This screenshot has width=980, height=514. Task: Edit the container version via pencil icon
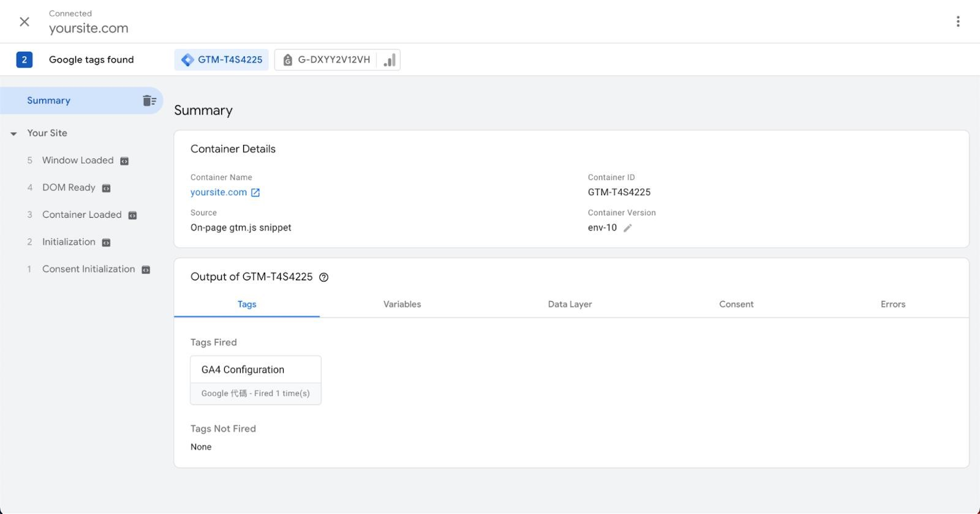(x=628, y=228)
